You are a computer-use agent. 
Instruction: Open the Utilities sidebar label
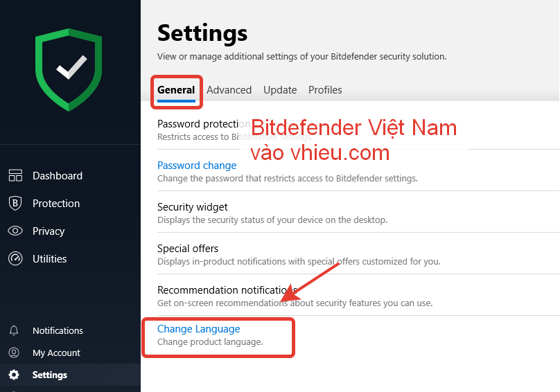pos(50,258)
